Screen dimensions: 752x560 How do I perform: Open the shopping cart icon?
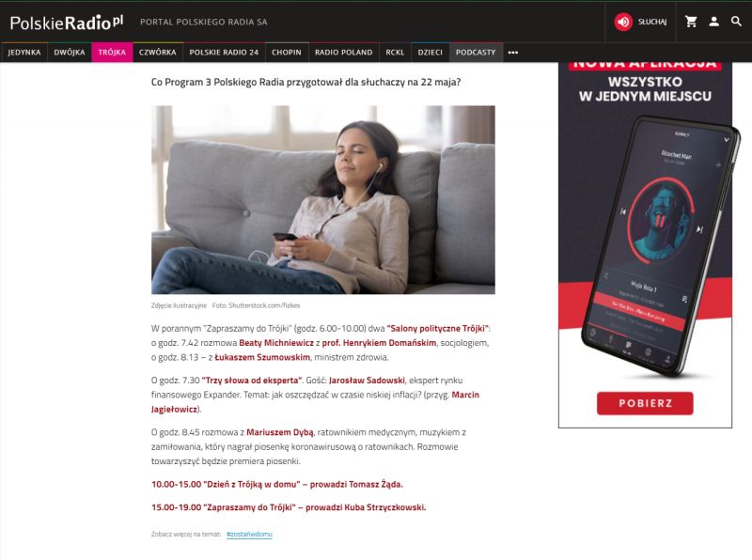click(691, 22)
